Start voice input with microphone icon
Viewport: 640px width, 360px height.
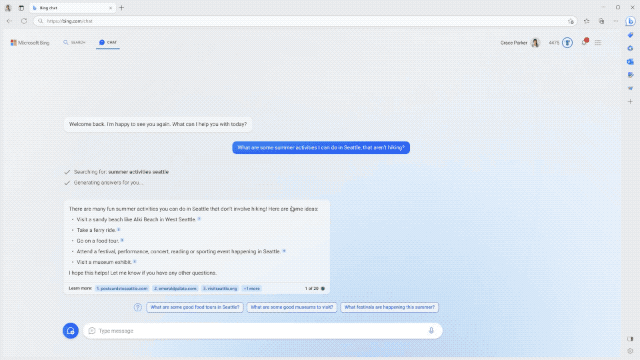pos(431,331)
